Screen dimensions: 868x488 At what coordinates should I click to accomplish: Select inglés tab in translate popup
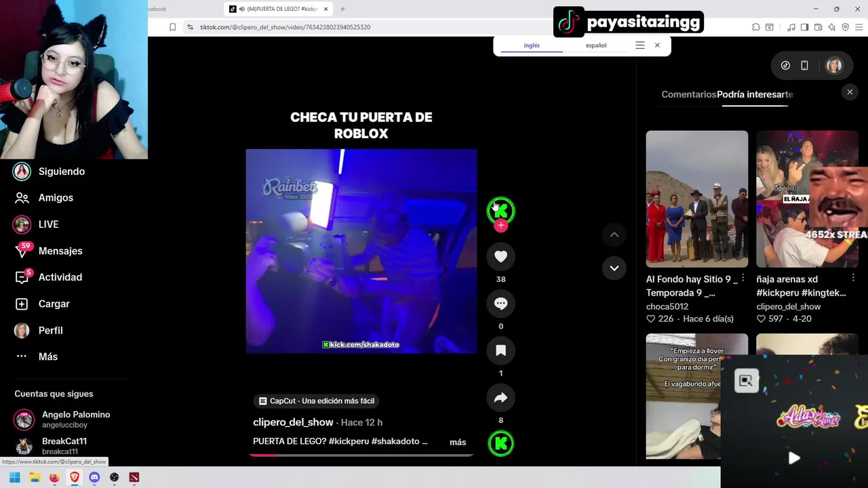click(x=532, y=45)
